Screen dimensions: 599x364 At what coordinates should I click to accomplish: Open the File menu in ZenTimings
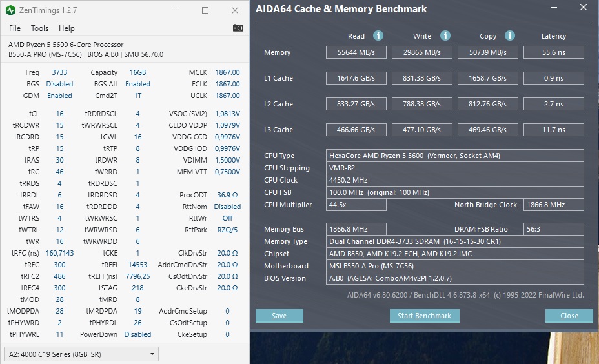click(15, 28)
